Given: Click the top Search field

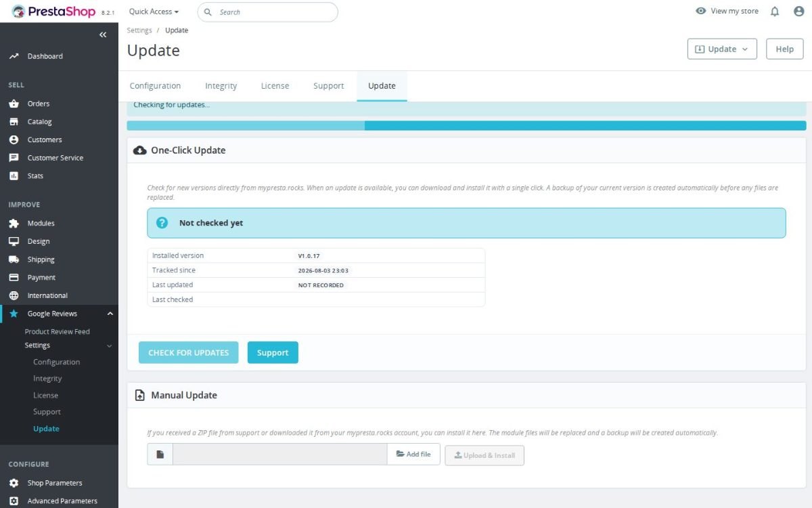Looking at the screenshot, I should (268, 12).
